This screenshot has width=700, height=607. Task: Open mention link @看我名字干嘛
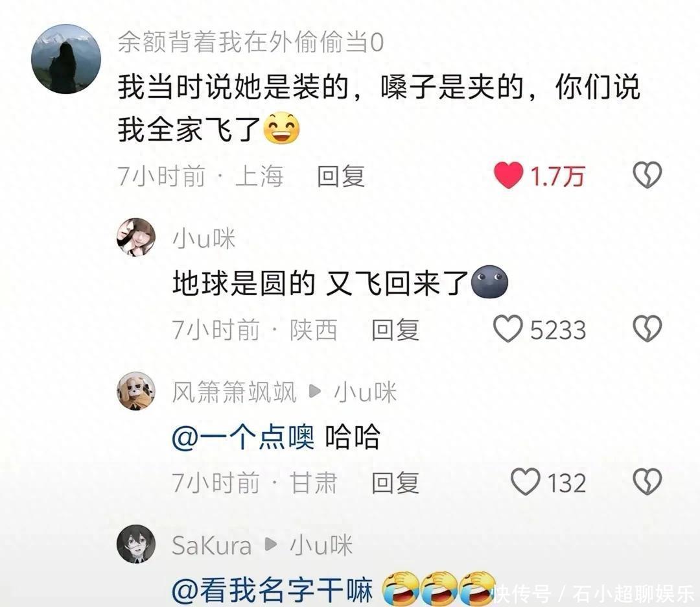[x=272, y=591]
